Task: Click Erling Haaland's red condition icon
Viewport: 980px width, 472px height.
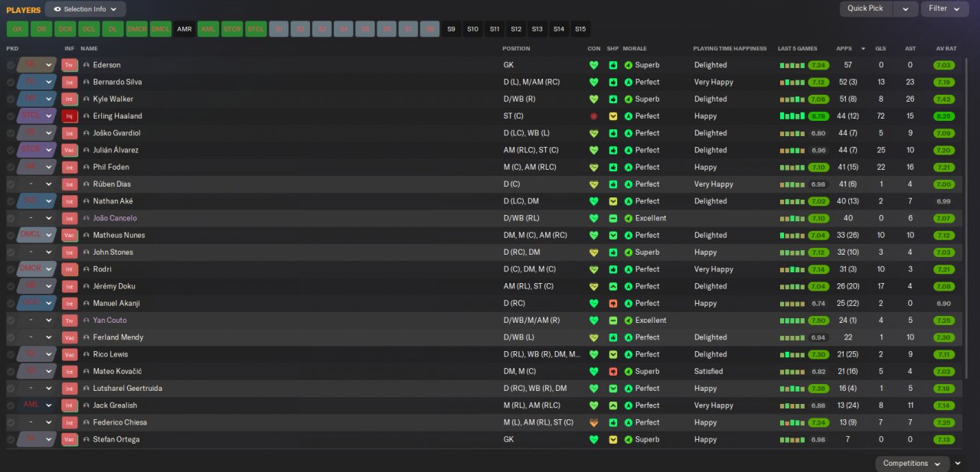Action: tap(593, 116)
